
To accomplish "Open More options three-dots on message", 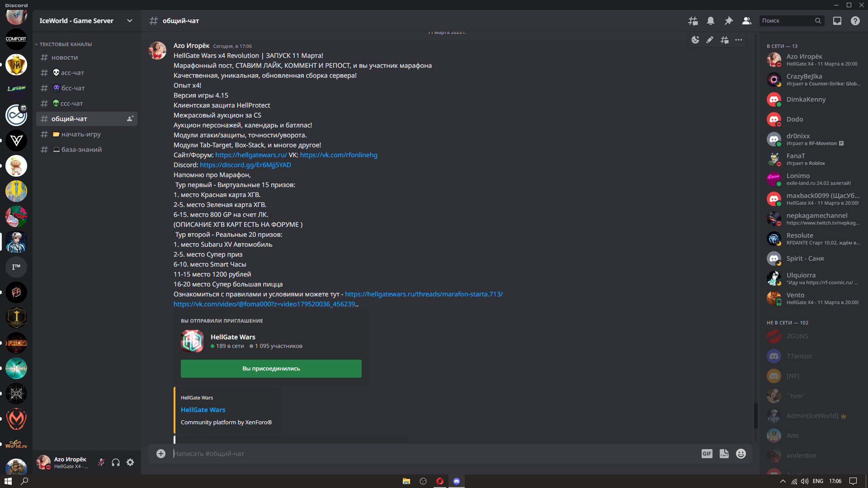I will pos(739,40).
